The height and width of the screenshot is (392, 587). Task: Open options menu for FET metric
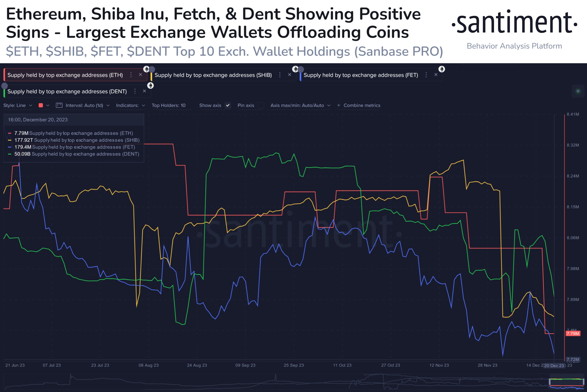pyautogui.click(x=426, y=75)
